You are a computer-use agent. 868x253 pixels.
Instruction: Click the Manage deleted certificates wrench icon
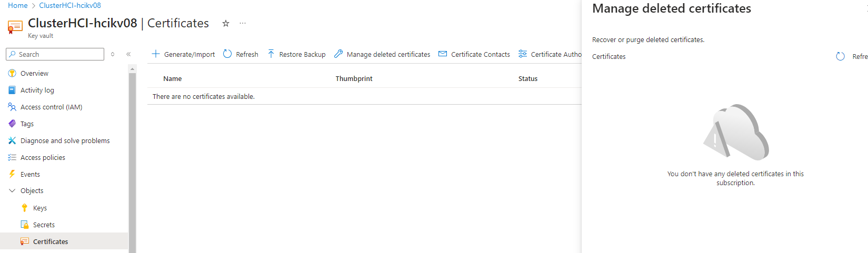click(338, 54)
